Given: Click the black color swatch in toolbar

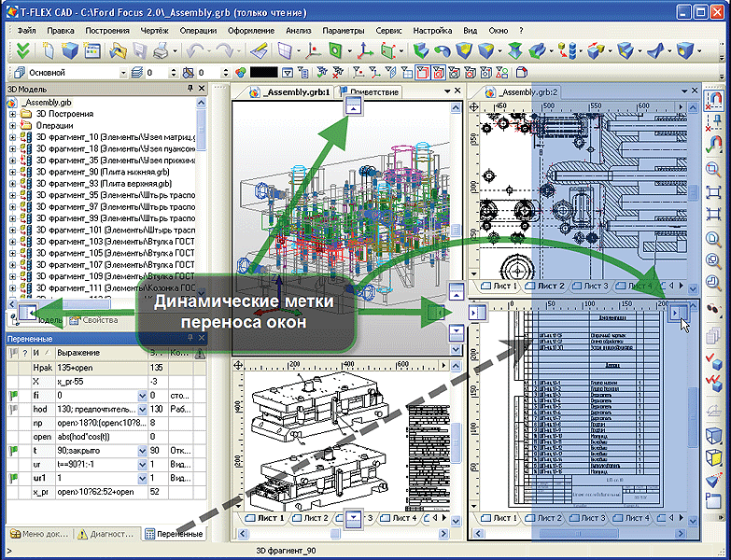Looking at the screenshot, I should (264, 72).
